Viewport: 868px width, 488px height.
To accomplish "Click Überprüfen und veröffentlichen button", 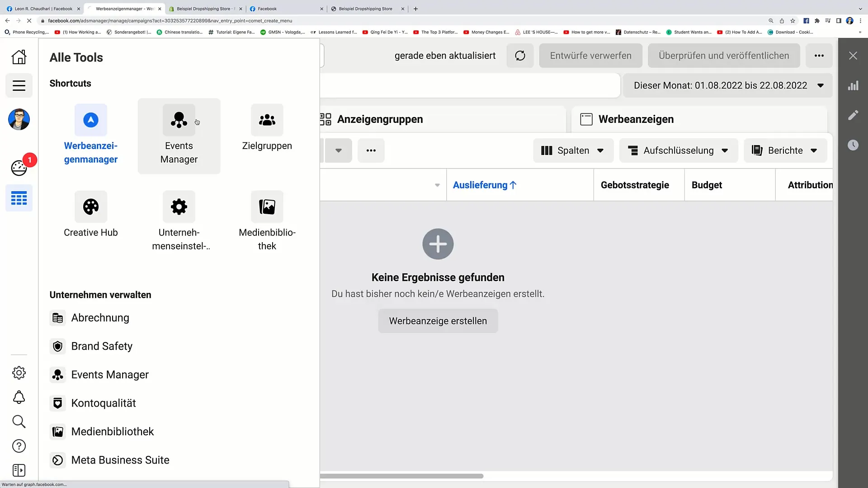I will pyautogui.click(x=723, y=56).
